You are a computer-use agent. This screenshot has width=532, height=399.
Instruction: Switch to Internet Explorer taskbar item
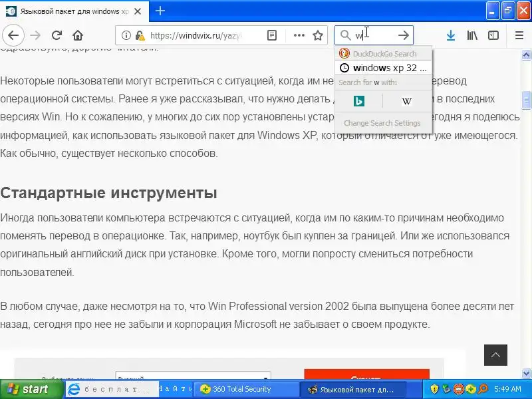[112, 390]
